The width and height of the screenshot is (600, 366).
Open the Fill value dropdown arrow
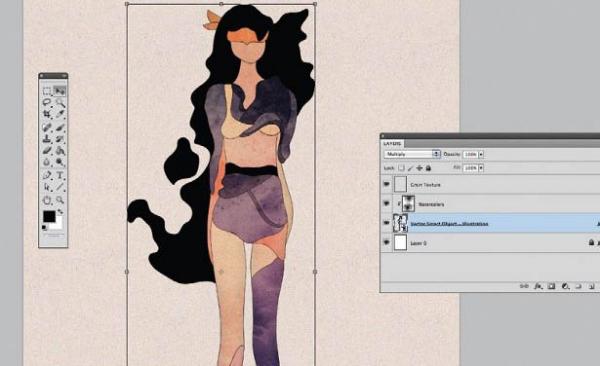481,168
